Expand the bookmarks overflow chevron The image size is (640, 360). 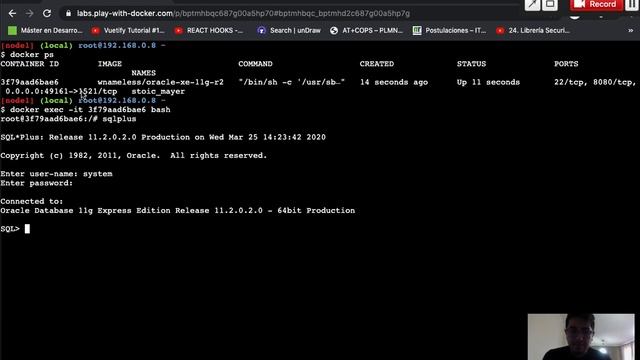click(631, 31)
